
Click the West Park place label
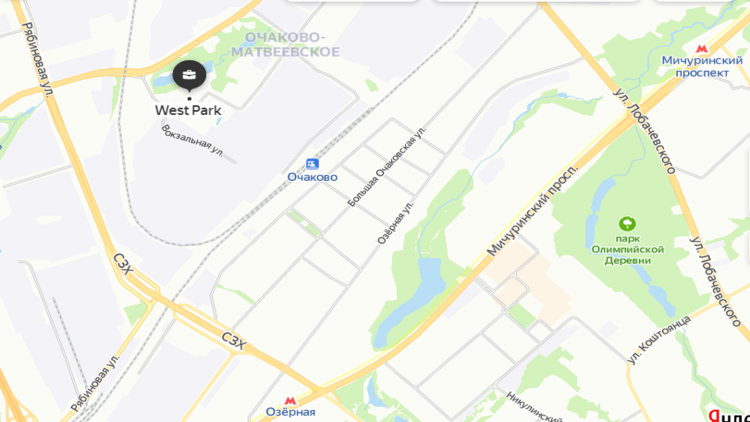[188, 110]
